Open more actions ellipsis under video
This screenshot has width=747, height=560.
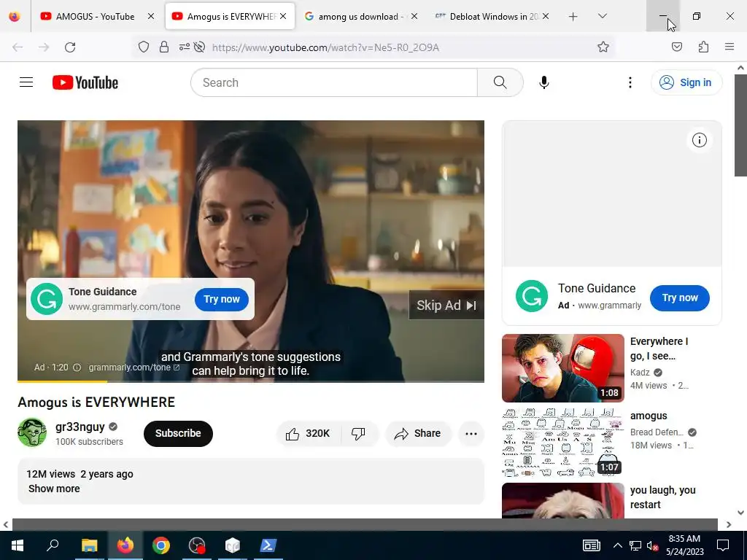tap(471, 433)
